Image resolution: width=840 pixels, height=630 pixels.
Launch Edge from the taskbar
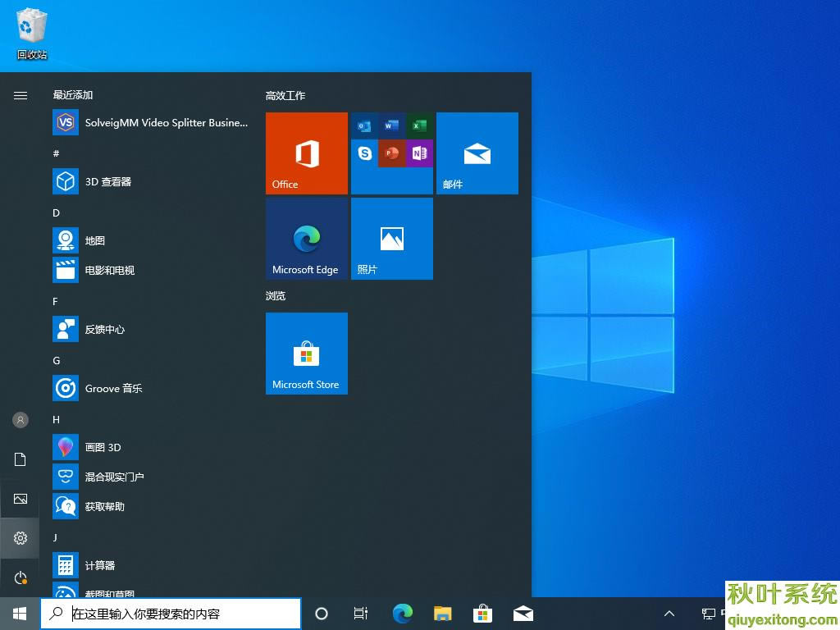tap(402, 614)
